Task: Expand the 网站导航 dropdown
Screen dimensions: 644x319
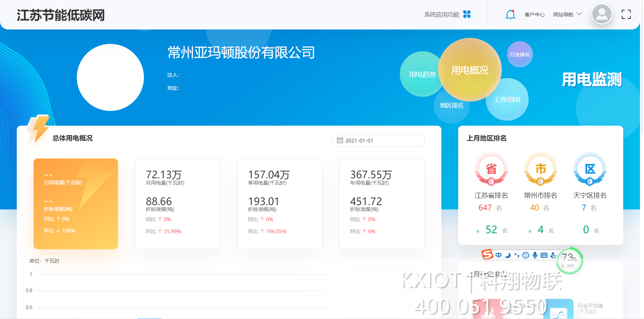Action: (x=568, y=14)
